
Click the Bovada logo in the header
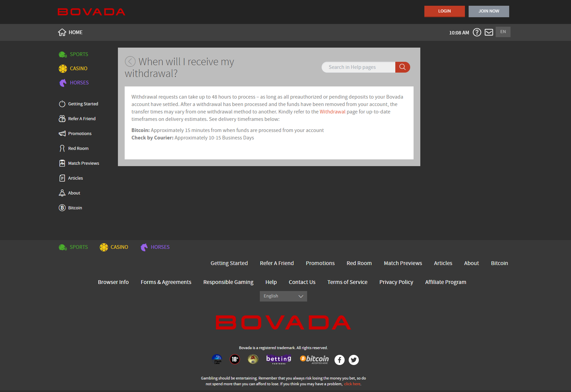(x=91, y=12)
